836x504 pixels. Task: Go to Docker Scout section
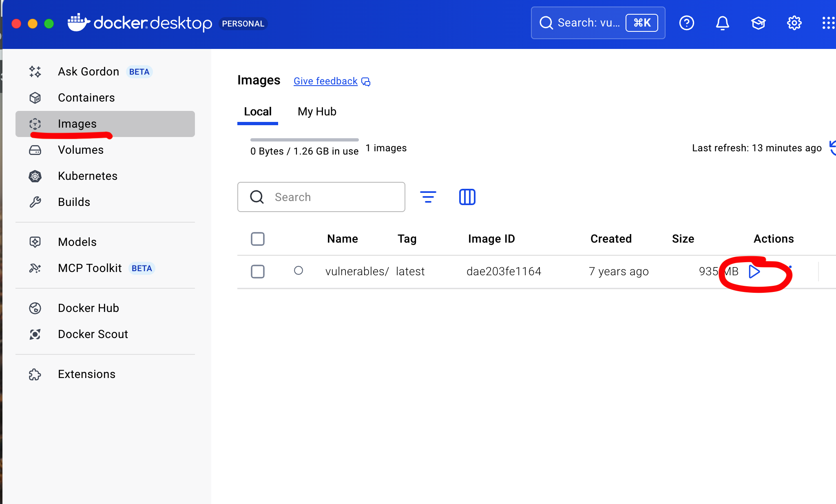[x=93, y=334]
